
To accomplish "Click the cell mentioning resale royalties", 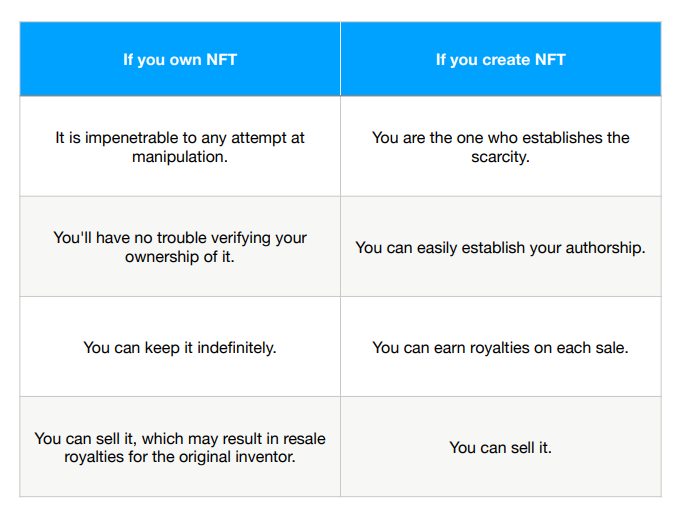I will pyautogui.click(x=180, y=448).
